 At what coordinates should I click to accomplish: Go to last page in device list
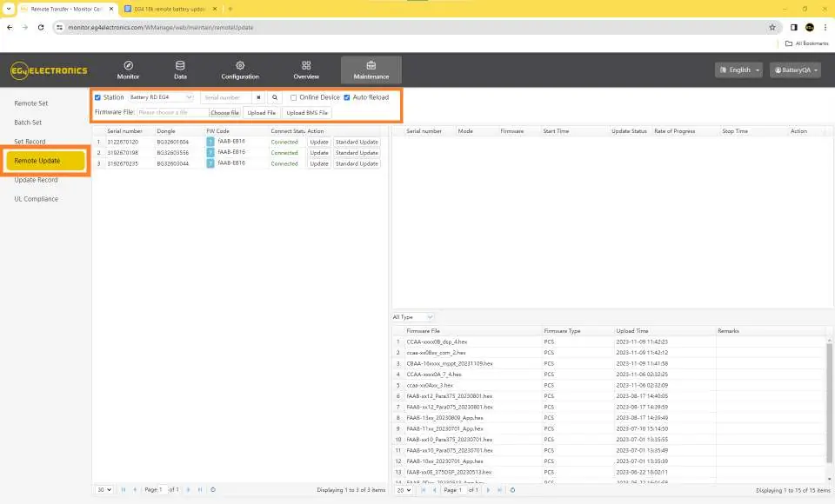200,489
